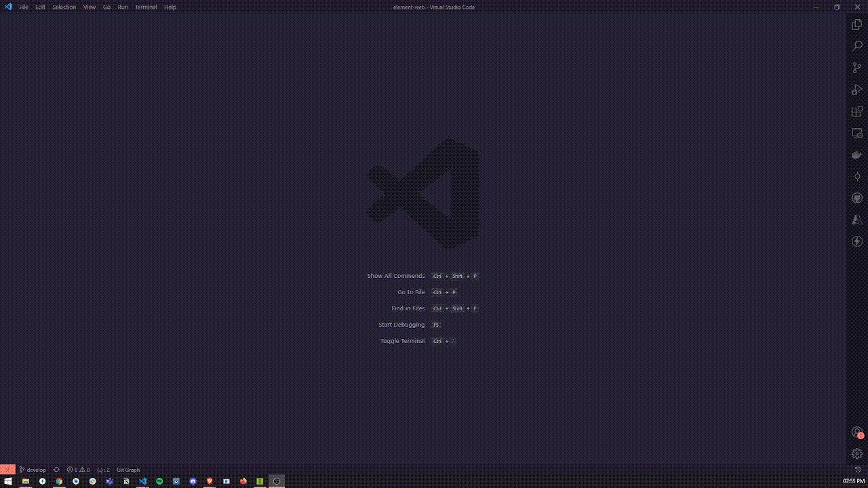Open Git Graph from the status bar
868x488 pixels.
click(x=128, y=470)
